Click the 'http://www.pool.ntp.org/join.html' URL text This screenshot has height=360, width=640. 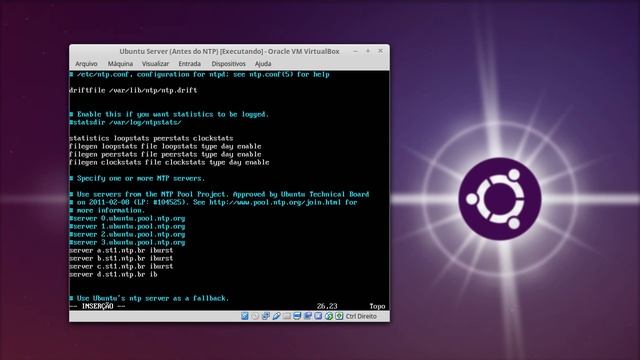coord(275,202)
